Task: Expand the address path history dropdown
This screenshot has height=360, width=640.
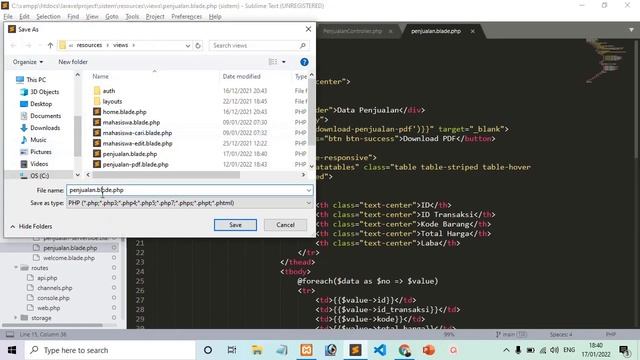Action: click(188, 45)
